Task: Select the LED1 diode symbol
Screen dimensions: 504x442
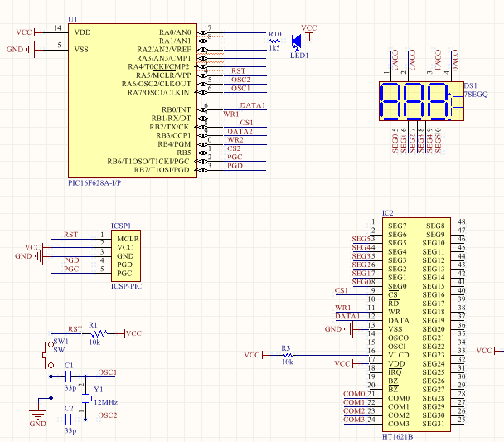Action: 295,40
